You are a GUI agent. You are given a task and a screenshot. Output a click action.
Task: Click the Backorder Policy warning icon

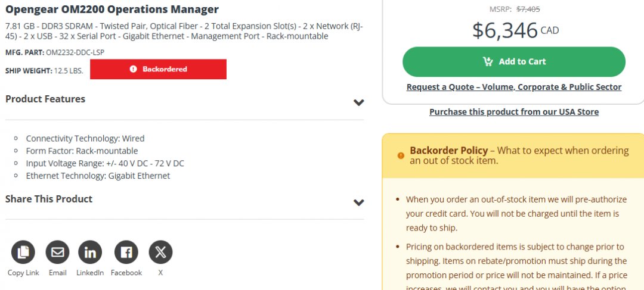pyautogui.click(x=401, y=155)
